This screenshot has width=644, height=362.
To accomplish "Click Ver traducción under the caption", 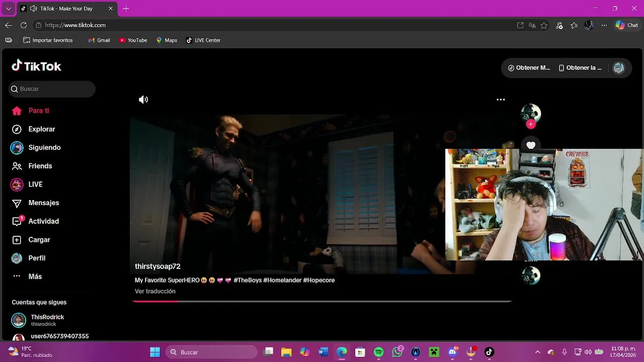I will 155,291.
